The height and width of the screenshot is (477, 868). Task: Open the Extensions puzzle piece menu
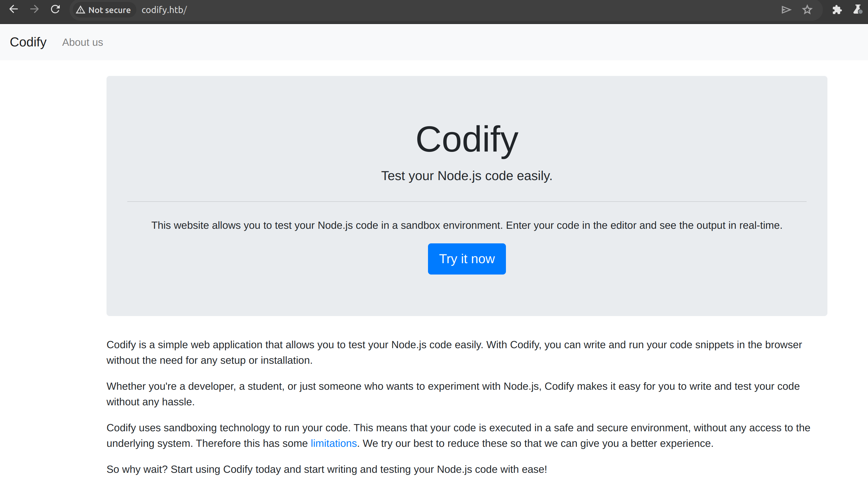(x=837, y=10)
